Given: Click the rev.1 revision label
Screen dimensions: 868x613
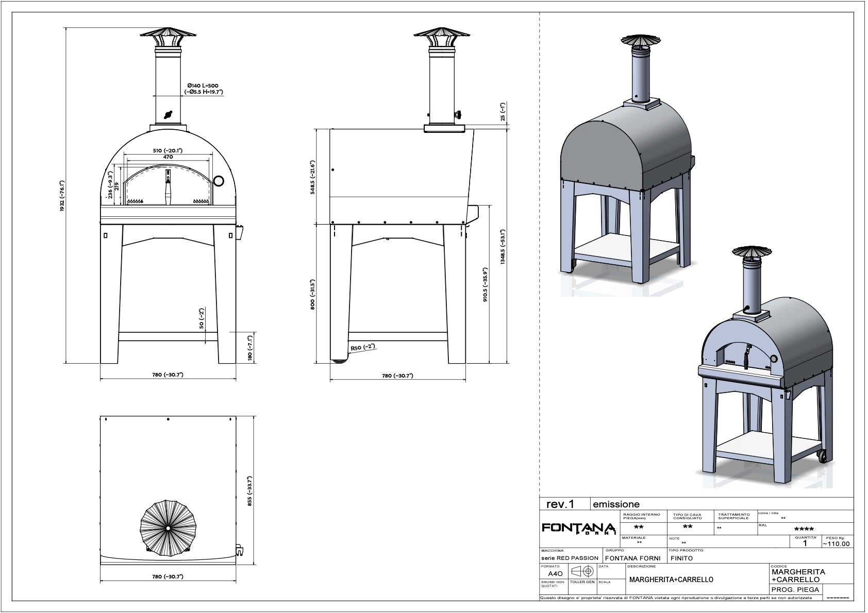Looking at the screenshot, I should [559, 504].
